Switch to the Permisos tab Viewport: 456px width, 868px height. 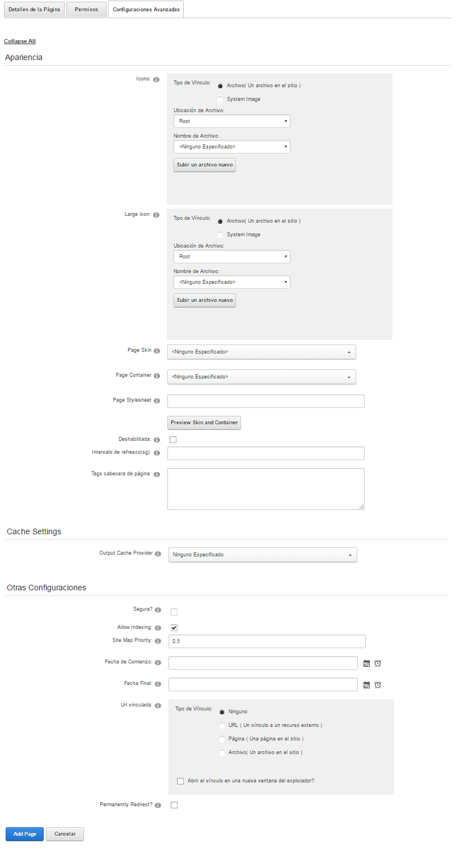86,10
